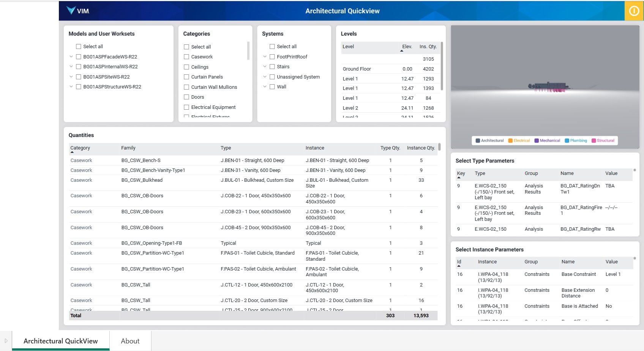Click the Levels table scrollbar
Screen dimensions: 644x351
pyautogui.click(x=442, y=66)
